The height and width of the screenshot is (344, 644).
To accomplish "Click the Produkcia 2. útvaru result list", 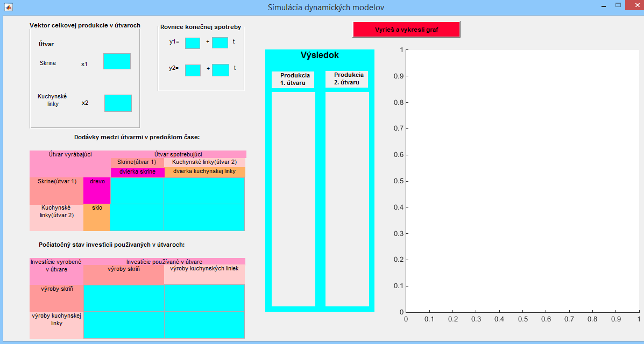I will [x=347, y=199].
